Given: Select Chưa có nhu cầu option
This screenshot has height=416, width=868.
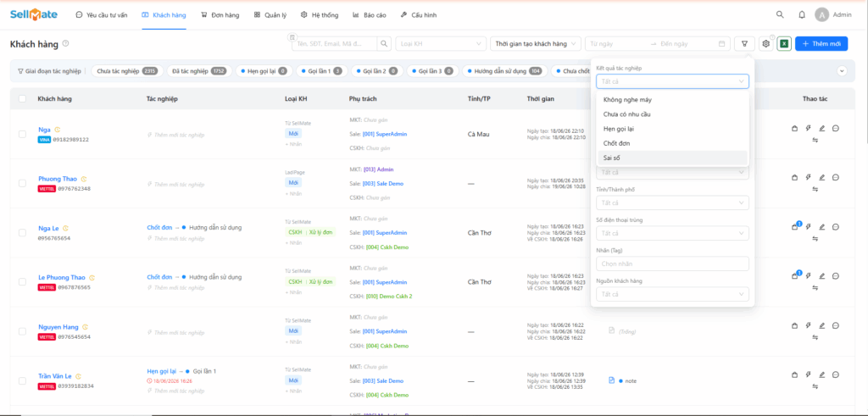Looking at the screenshot, I should (672, 114).
